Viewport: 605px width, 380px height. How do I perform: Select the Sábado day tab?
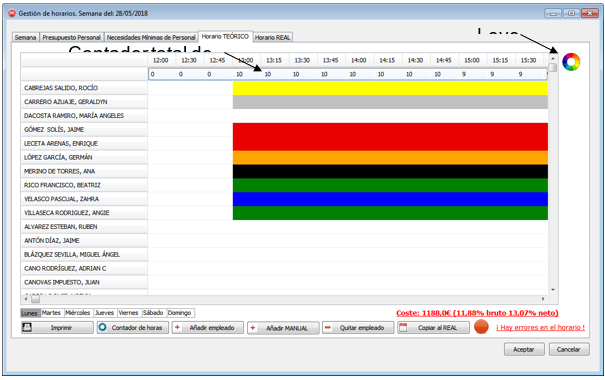pos(153,312)
